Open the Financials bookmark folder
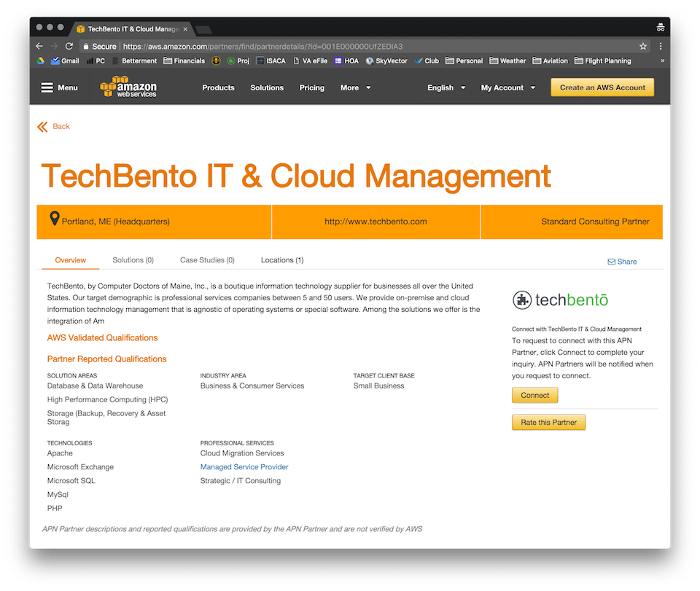This screenshot has width=700, height=591. click(x=184, y=60)
